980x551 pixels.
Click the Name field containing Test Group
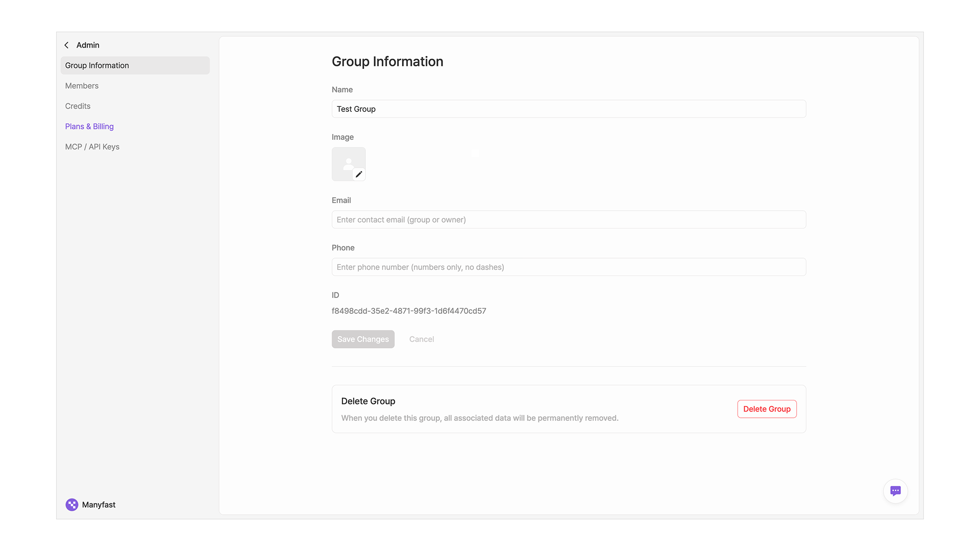click(569, 109)
